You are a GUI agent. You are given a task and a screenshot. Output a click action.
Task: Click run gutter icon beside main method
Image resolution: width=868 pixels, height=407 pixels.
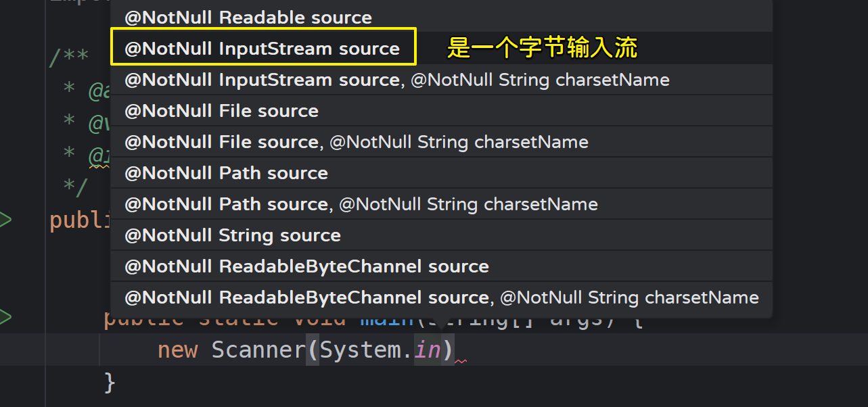5,316
